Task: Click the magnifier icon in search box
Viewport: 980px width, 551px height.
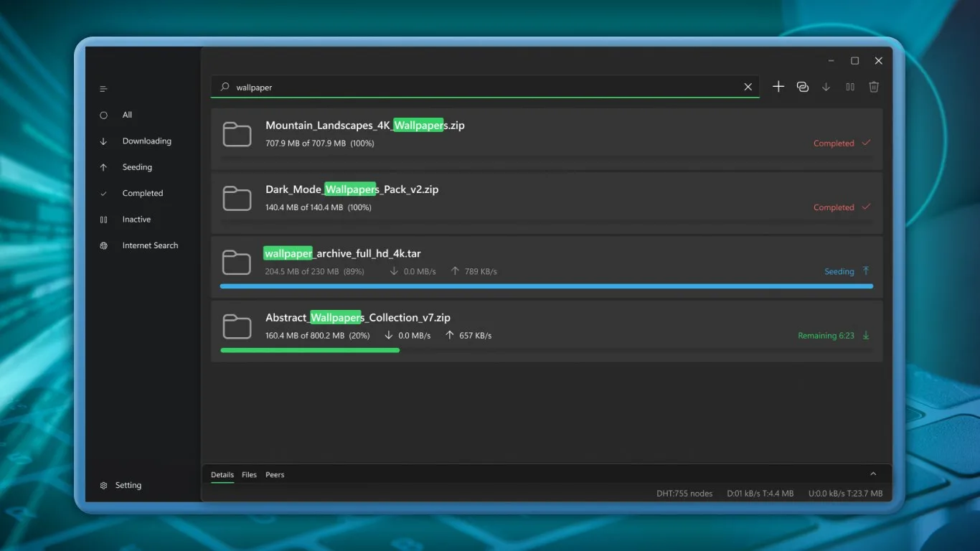Action: tap(225, 87)
